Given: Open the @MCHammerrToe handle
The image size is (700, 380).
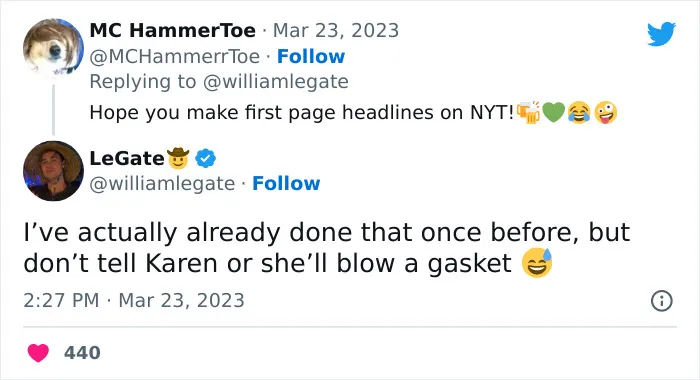Looking at the screenshot, I should point(175,57).
